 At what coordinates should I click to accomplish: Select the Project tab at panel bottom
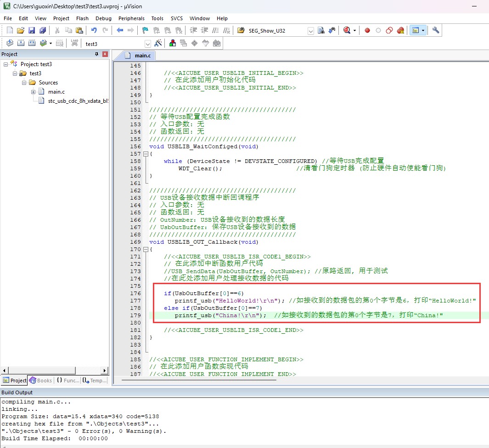pos(14,381)
